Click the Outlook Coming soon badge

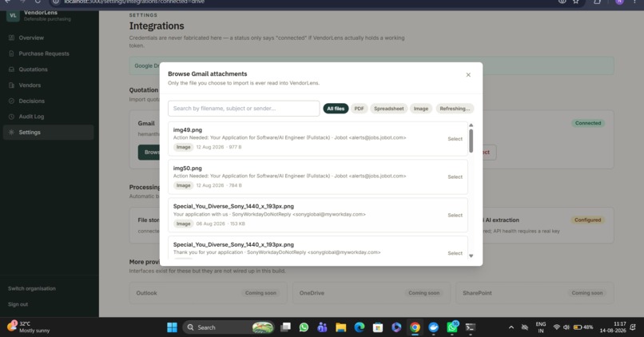260,293
